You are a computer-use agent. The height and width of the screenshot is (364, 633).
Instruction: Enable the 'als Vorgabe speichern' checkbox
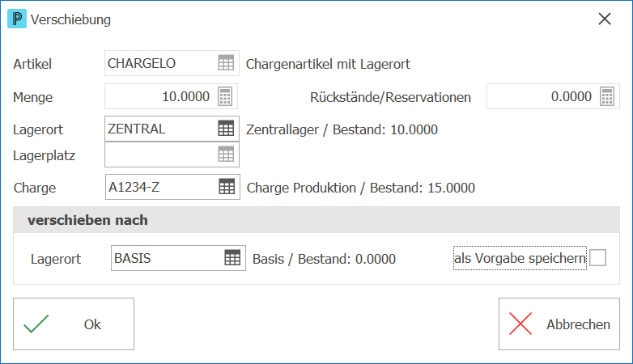pyautogui.click(x=598, y=258)
